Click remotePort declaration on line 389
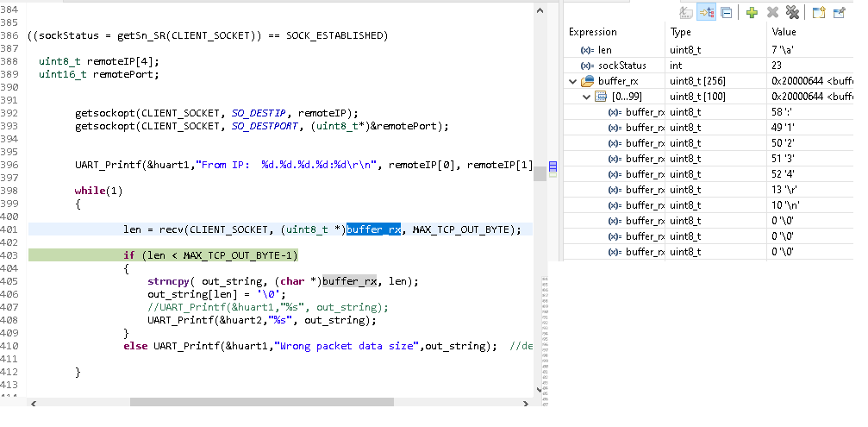Image resolution: width=868 pixels, height=427 pixels. (x=126, y=74)
